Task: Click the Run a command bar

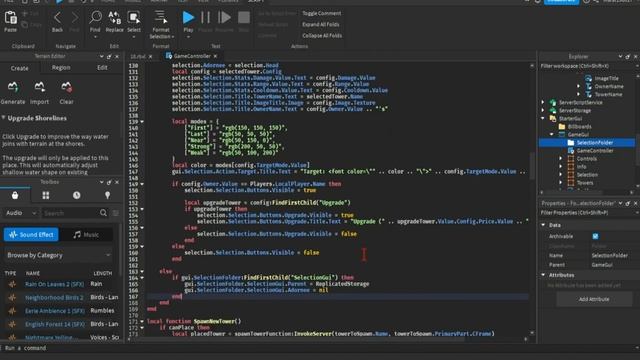Action: (320, 348)
